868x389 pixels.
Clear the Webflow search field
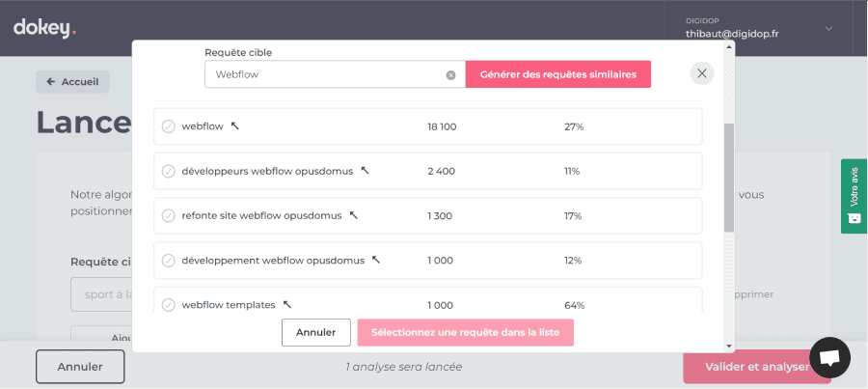[x=450, y=75]
